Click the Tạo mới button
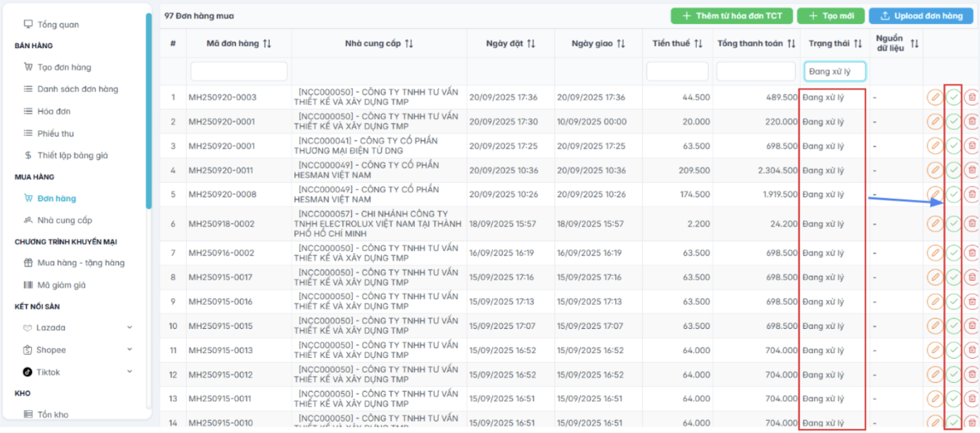The image size is (980, 433). pos(831,16)
